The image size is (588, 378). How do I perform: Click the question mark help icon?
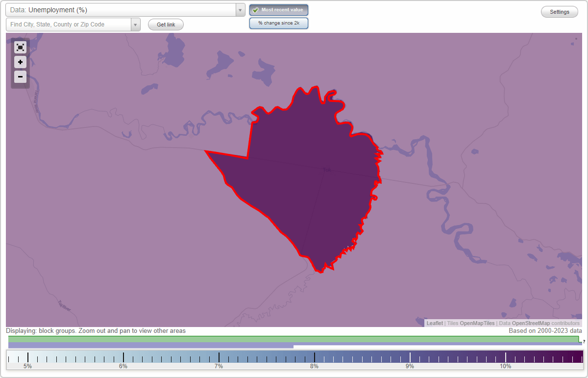pyautogui.click(x=584, y=341)
